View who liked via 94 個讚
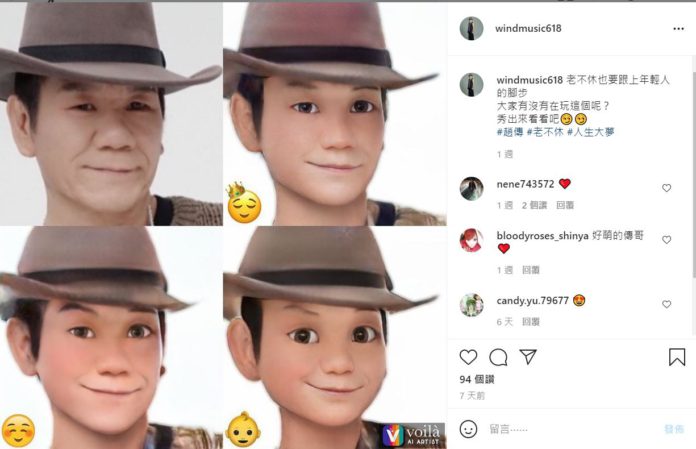The height and width of the screenshot is (449, 696). (477, 379)
